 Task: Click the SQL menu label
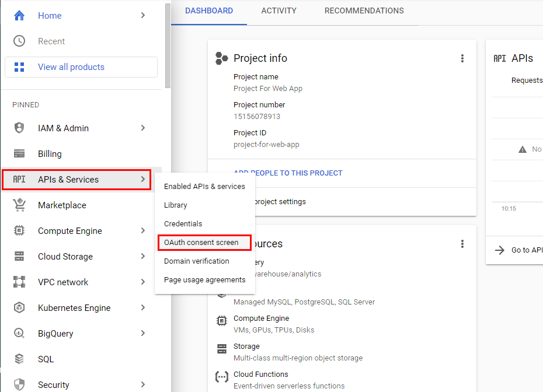pos(46,359)
